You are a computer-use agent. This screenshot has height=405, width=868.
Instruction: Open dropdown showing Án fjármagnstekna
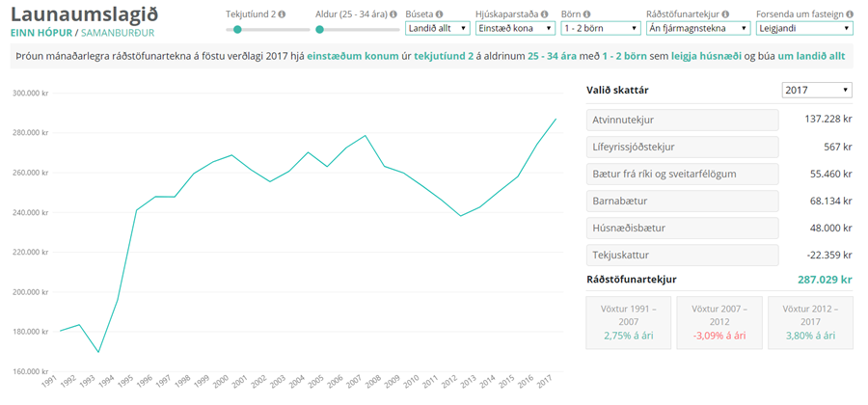click(698, 28)
